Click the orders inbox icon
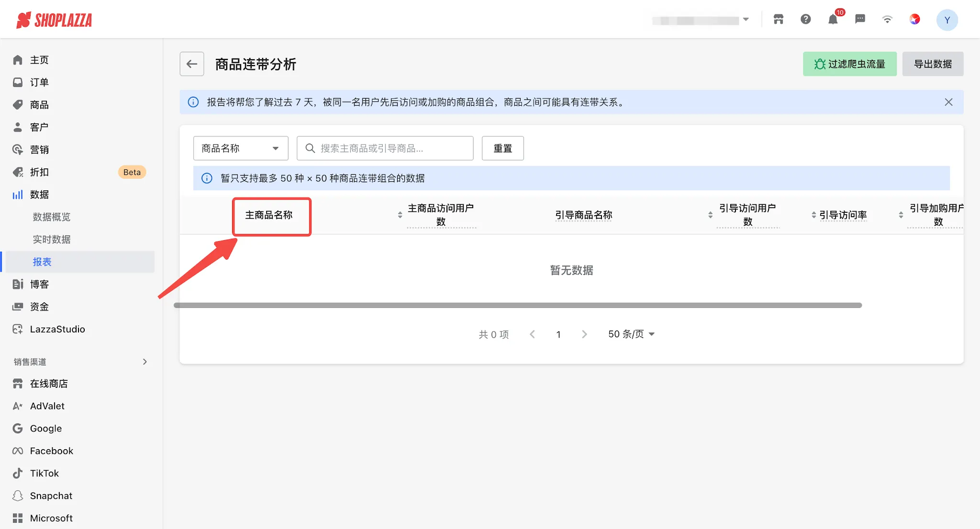The width and height of the screenshot is (980, 529). [x=18, y=82]
